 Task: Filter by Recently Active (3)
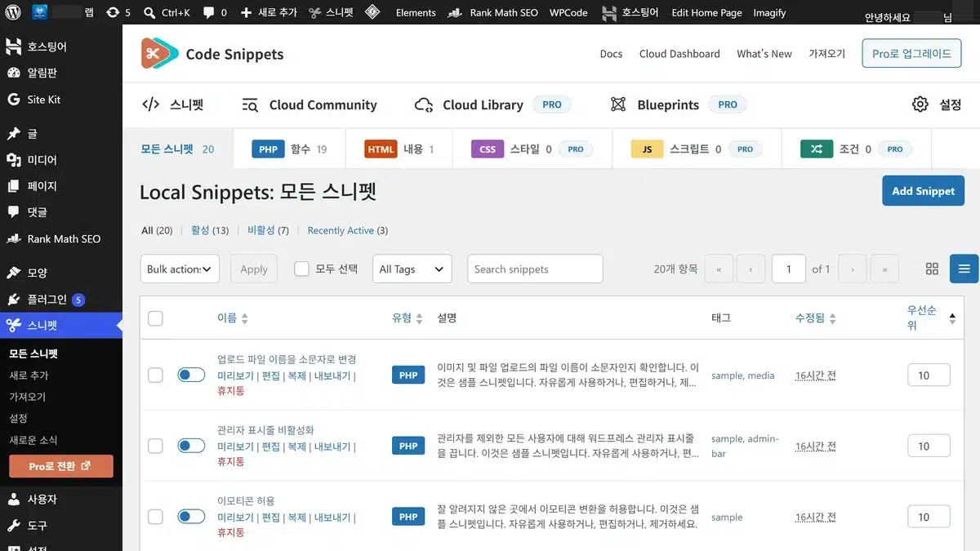coord(348,230)
